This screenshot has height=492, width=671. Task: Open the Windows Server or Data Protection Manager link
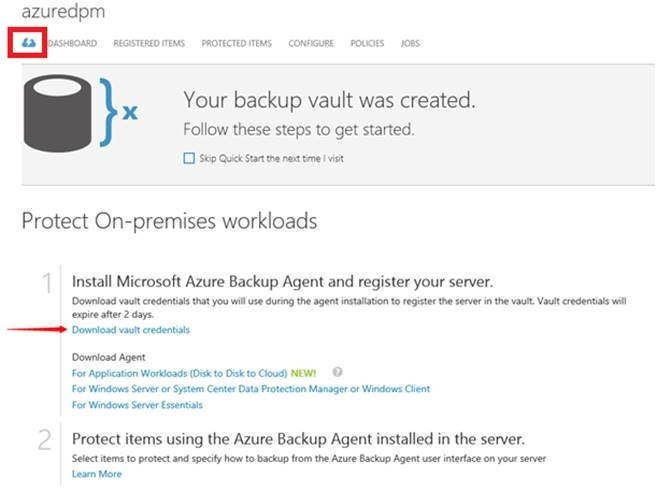tap(251, 389)
